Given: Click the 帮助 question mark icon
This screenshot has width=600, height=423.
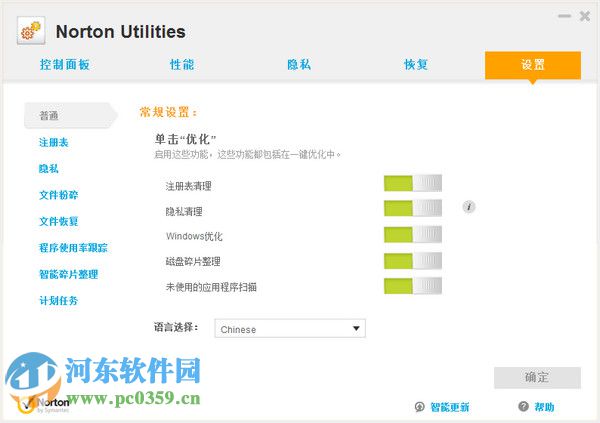Looking at the screenshot, I should (x=523, y=406).
